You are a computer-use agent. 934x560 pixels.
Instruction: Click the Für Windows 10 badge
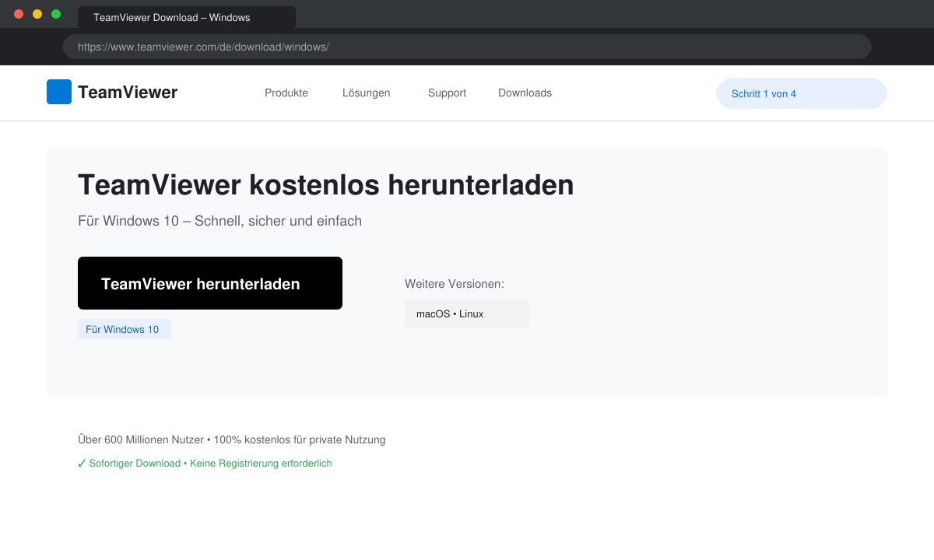point(125,329)
